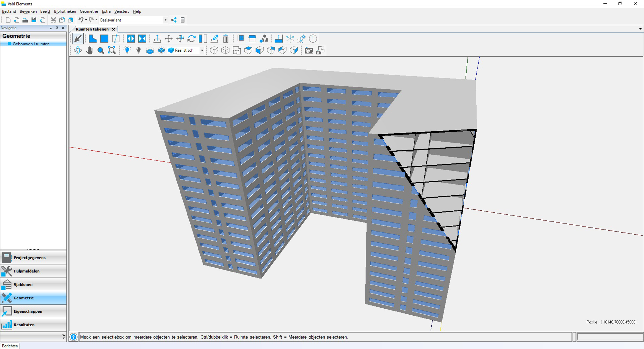
Task: Open the Eigenschappen section
Action: 33,312
